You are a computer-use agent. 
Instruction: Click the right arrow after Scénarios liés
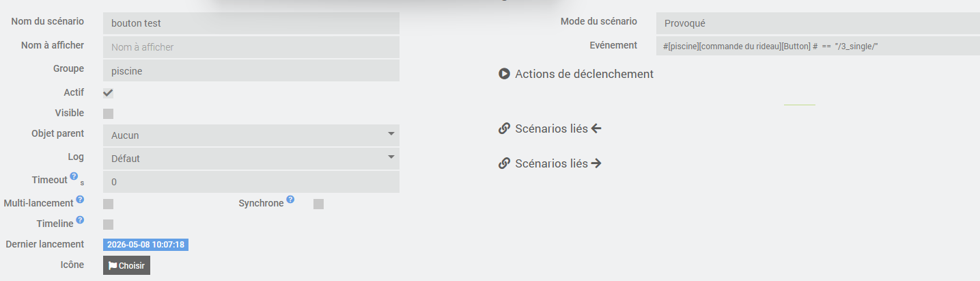tap(596, 163)
